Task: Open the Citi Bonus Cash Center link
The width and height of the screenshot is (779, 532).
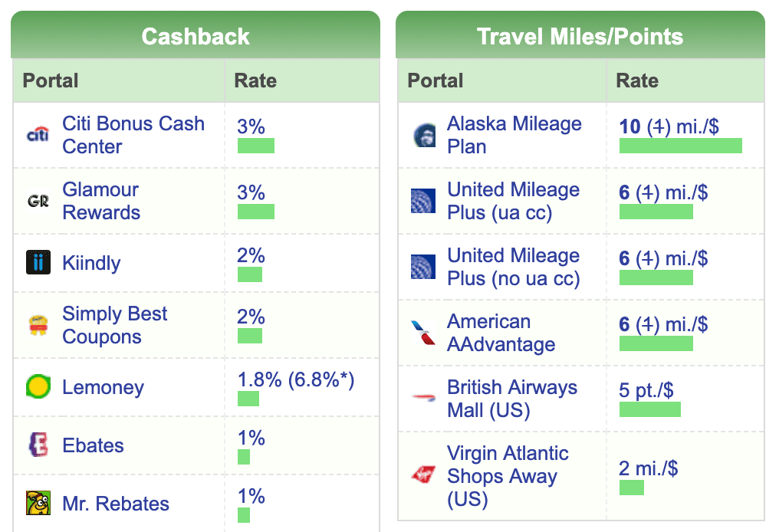Action: (x=133, y=135)
